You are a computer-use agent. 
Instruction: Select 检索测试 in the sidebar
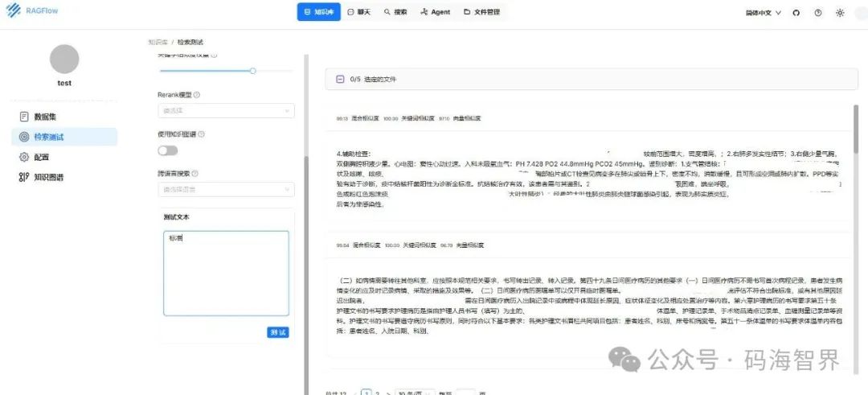point(64,137)
